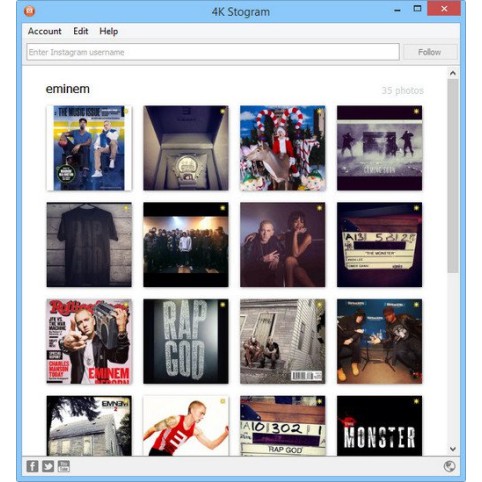Open the Help menu
Viewport: 482px width, 482px height.
[x=109, y=31]
